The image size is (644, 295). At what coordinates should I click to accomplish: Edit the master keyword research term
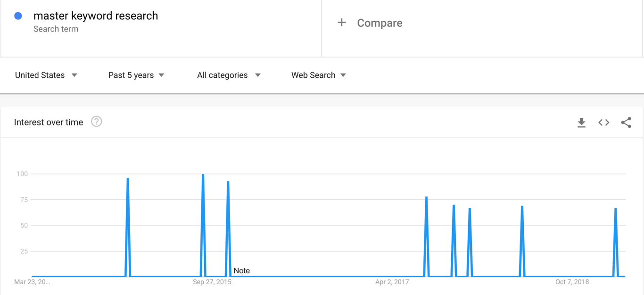click(96, 16)
